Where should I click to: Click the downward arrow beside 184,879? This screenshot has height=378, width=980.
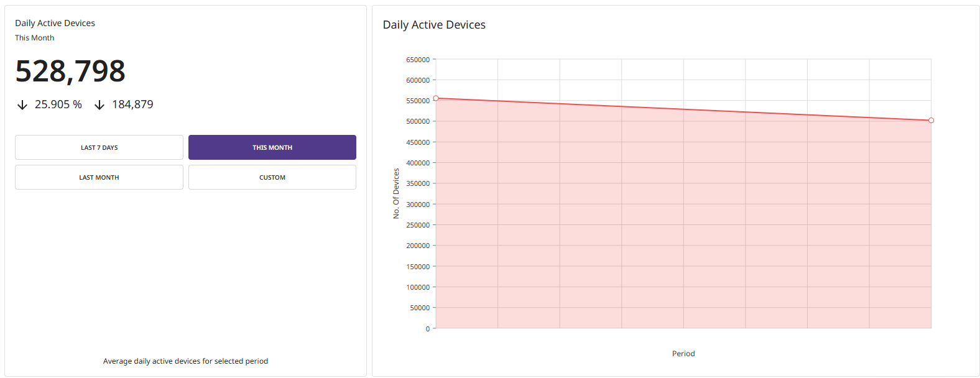pyautogui.click(x=99, y=104)
